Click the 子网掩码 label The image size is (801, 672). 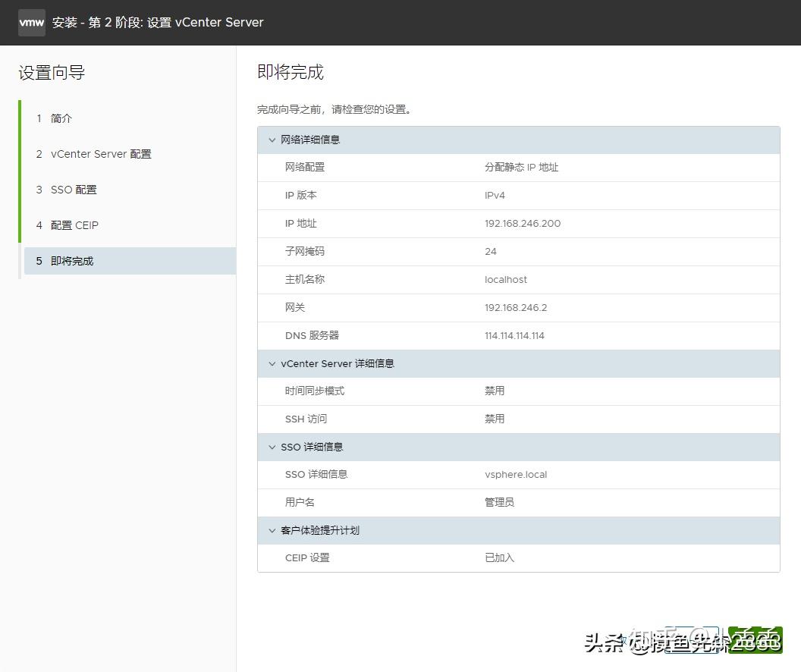click(x=305, y=252)
